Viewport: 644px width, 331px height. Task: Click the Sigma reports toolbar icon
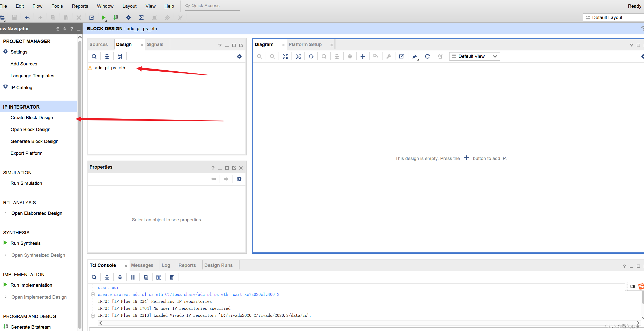(141, 18)
